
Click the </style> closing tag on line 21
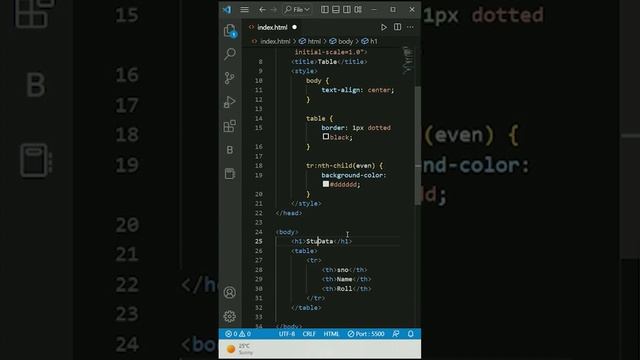point(307,203)
